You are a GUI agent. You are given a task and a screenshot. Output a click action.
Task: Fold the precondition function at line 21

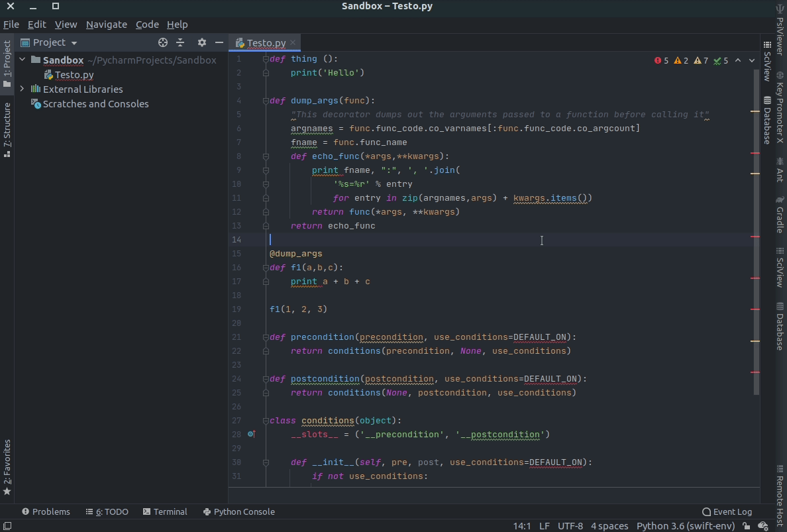pyautogui.click(x=266, y=337)
